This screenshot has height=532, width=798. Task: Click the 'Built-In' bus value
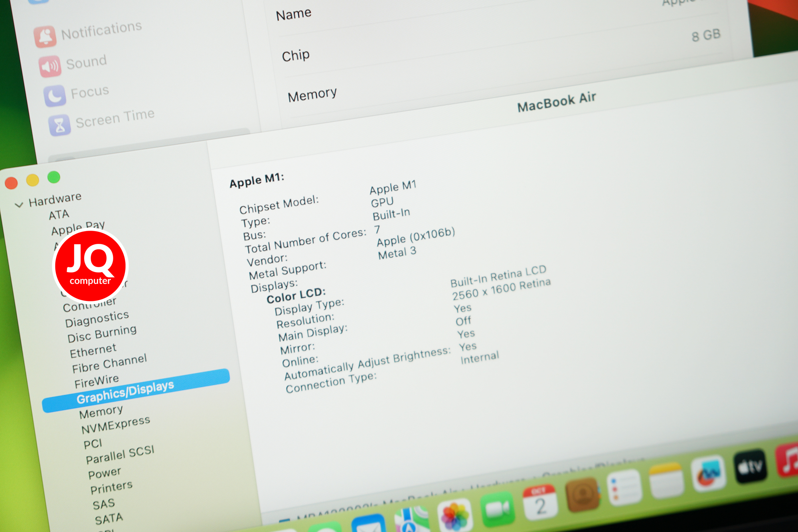(391, 214)
